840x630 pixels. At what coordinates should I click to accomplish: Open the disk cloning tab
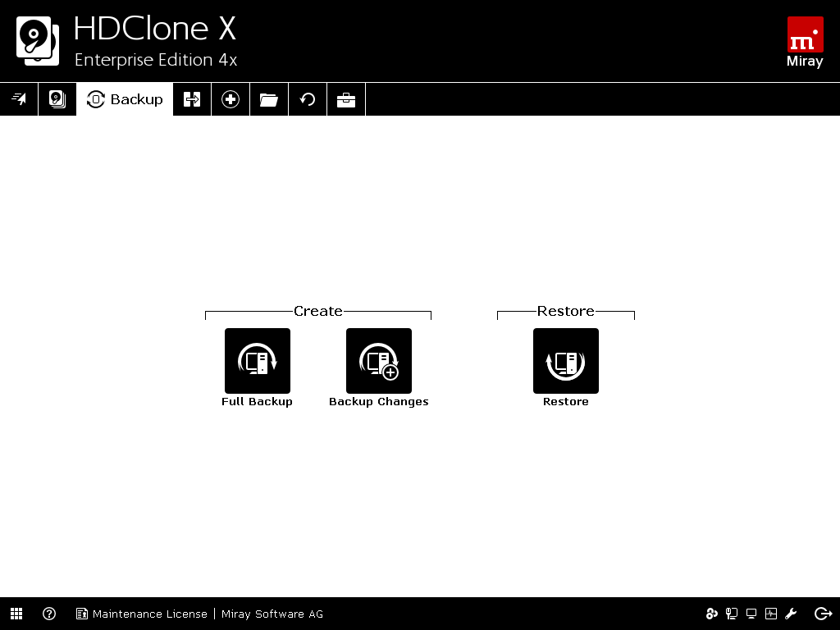pyautogui.click(x=57, y=99)
